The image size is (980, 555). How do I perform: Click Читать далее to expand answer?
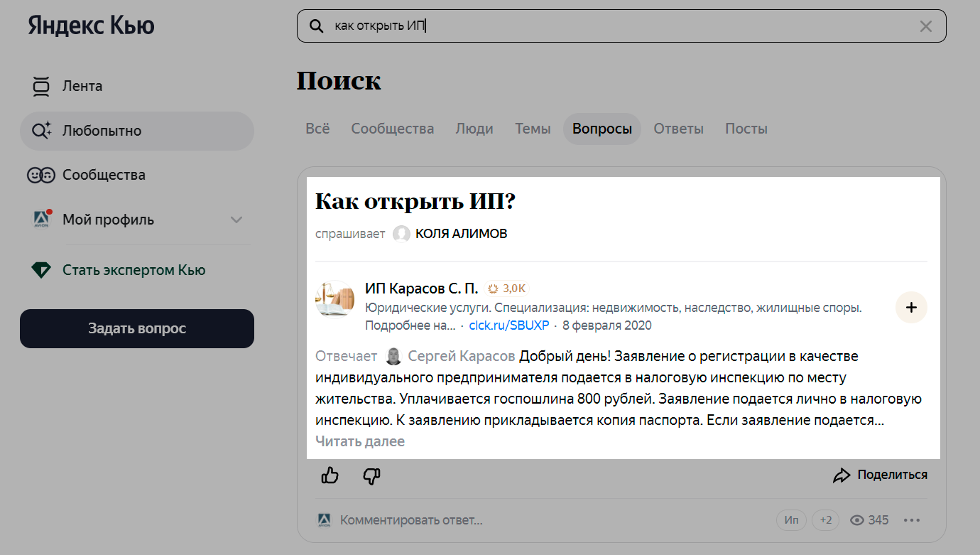coord(360,441)
